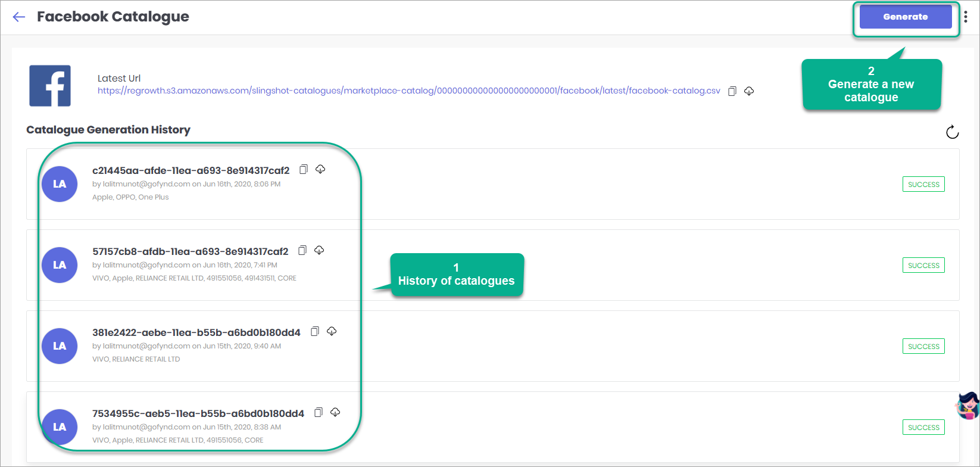This screenshot has width=980, height=467.
Task: Click the Jun 16th, 2020, 7:41 PM entry line
Action: (185, 265)
